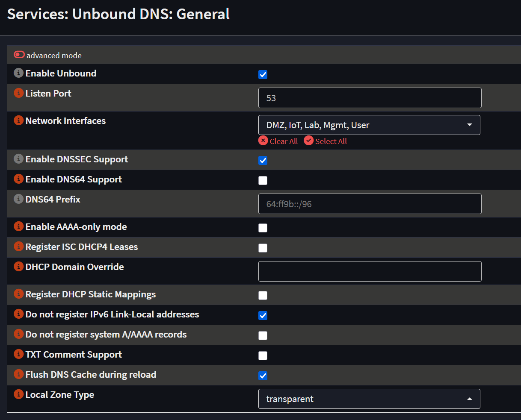View info for Network Interfaces setting
Image resolution: width=521 pixels, height=420 pixels.
[18, 120]
